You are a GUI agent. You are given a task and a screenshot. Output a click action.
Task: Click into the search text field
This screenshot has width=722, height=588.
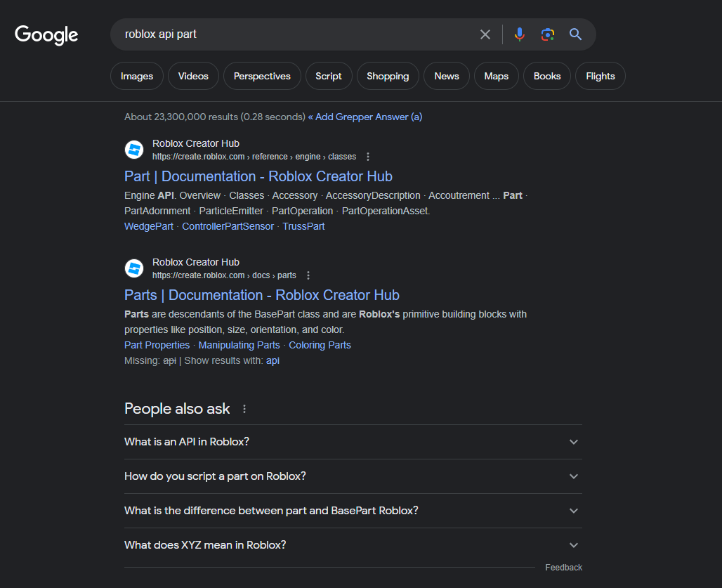pyautogui.click(x=295, y=34)
